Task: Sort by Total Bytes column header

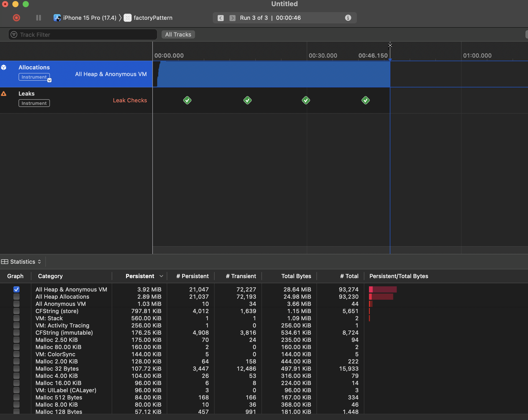Action: (x=296, y=276)
